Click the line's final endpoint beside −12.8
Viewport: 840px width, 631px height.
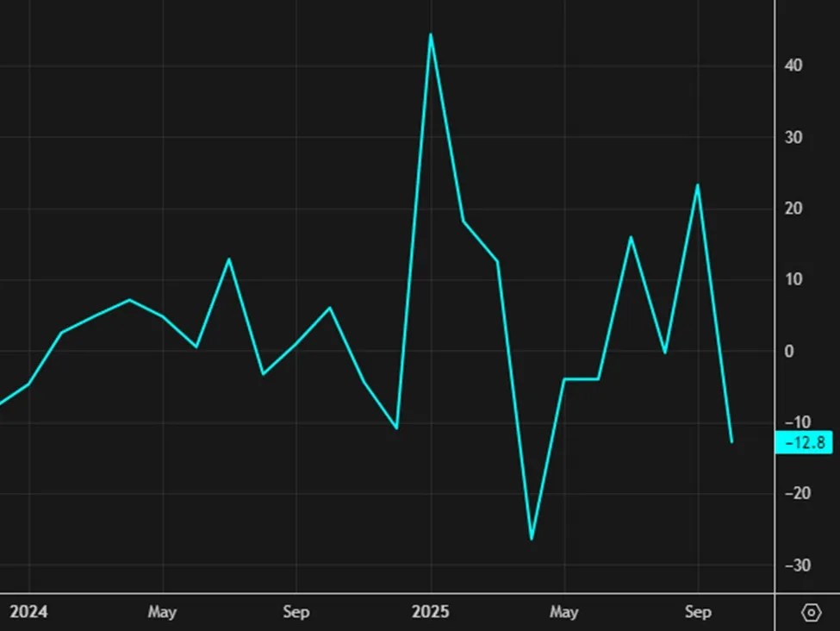pyautogui.click(x=731, y=442)
